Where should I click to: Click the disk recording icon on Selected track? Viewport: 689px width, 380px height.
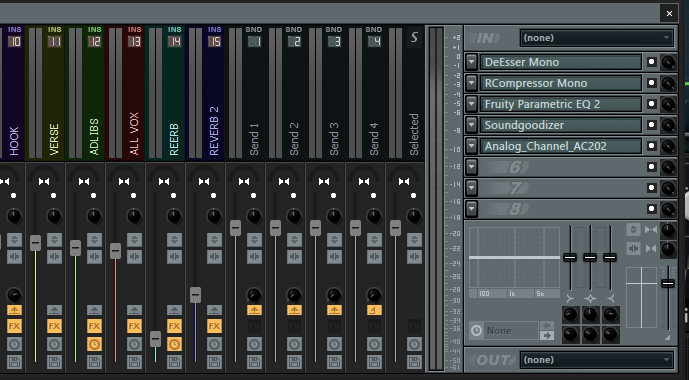[414, 362]
